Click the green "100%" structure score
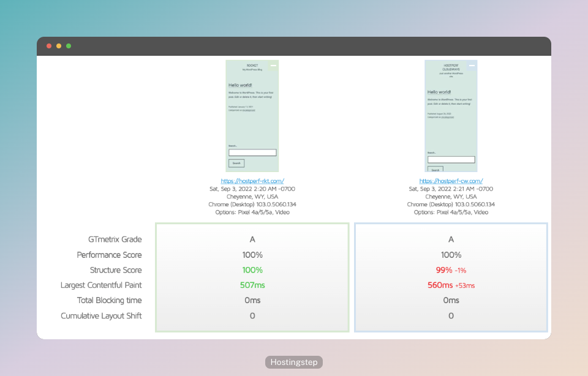 coord(252,270)
